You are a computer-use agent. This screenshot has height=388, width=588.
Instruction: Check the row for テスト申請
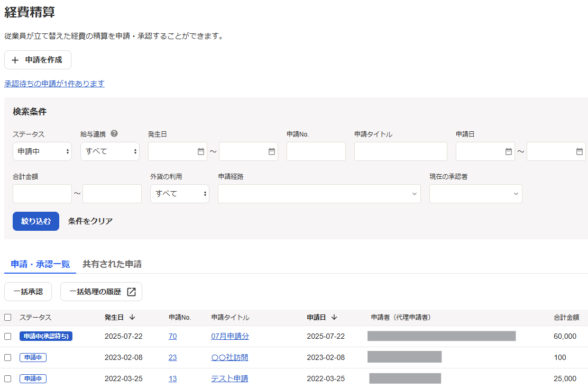click(x=7, y=378)
